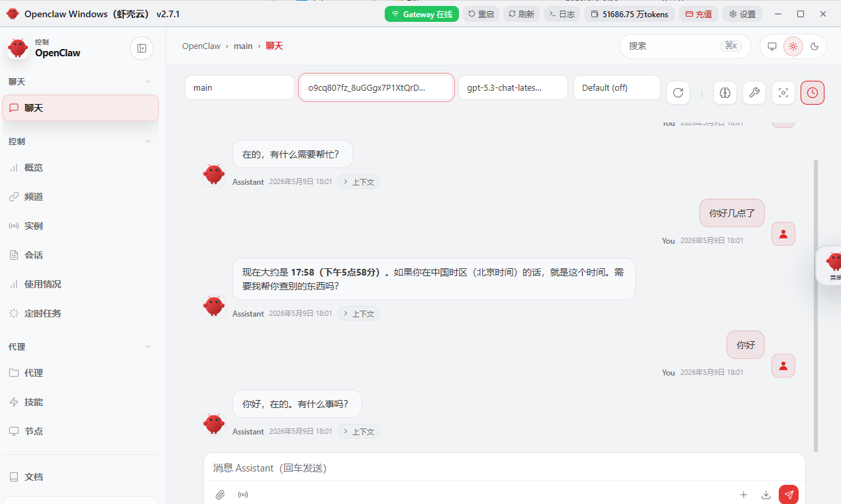This screenshot has height=504, width=841.
Task: Open 代理 agents item in sidebar
Action: tap(81, 373)
